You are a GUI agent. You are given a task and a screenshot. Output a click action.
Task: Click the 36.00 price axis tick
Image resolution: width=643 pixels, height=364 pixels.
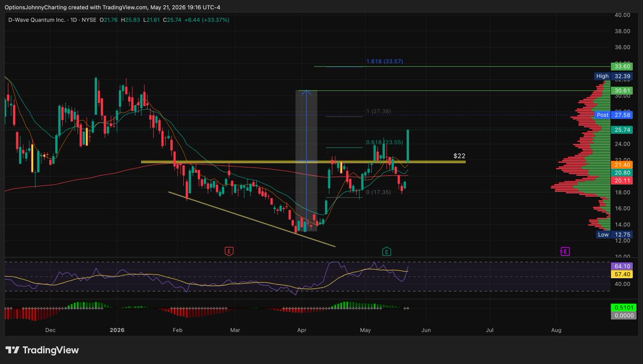tap(622, 47)
